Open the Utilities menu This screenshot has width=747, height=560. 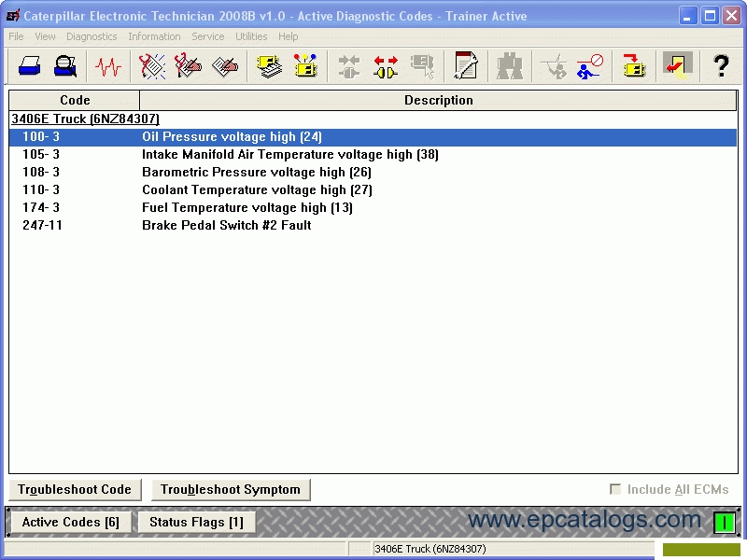tap(251, 36)
